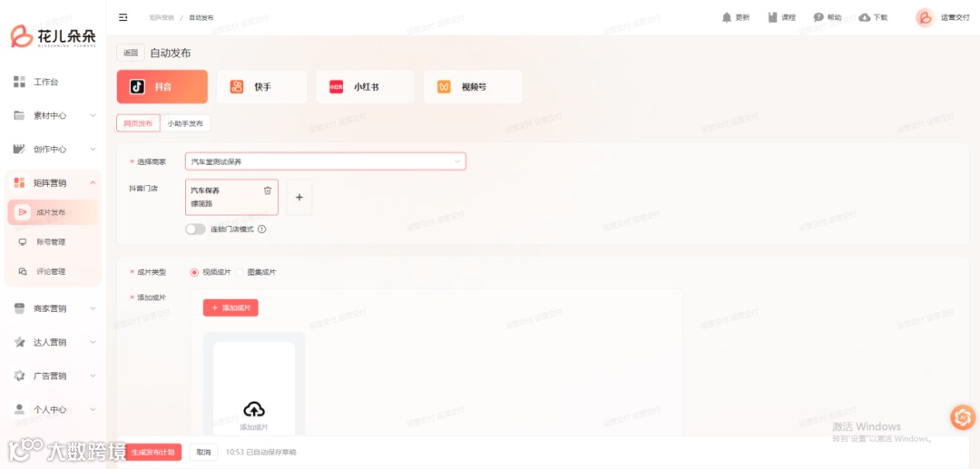Click the 取消 cancel button

click(204, 452)
